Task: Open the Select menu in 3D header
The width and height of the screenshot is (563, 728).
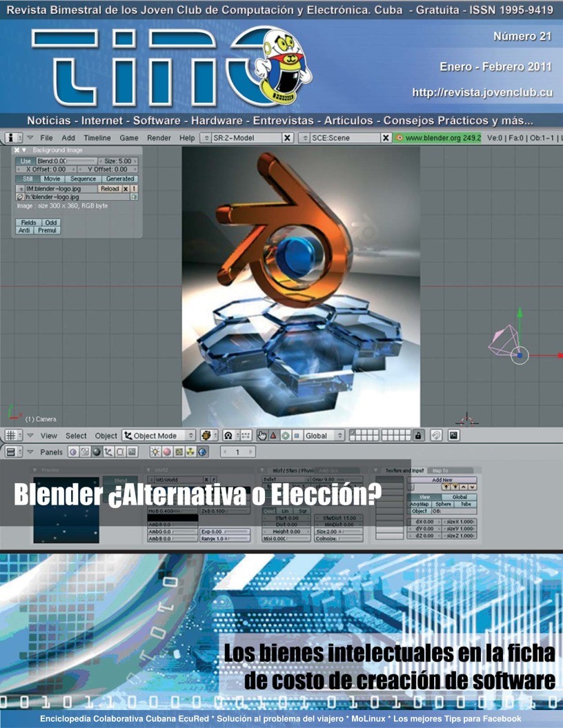Action: coord(76,436)
